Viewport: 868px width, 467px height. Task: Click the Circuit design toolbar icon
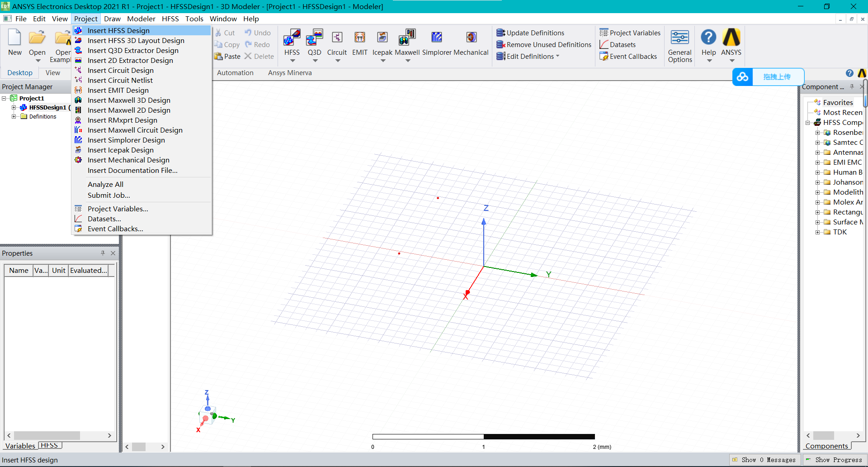337,38
